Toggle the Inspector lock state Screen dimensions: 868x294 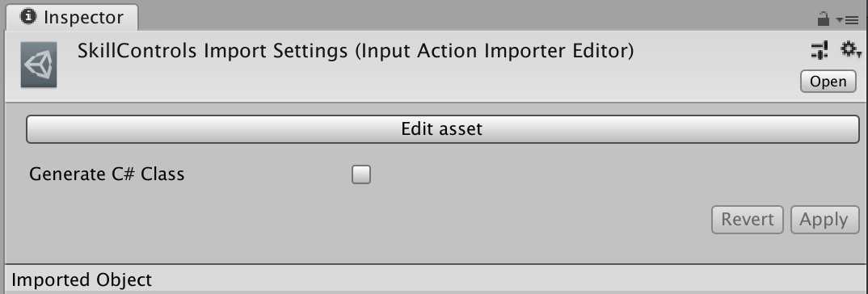(824, 20)
